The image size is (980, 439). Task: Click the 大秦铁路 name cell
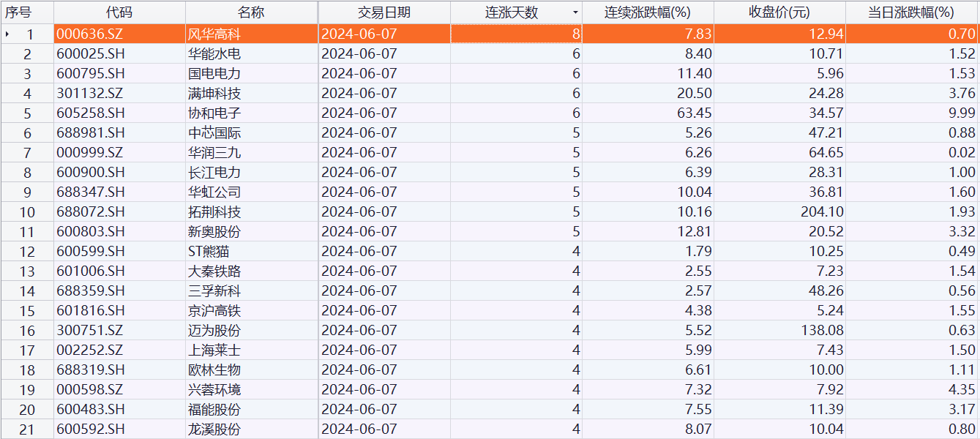214,271
